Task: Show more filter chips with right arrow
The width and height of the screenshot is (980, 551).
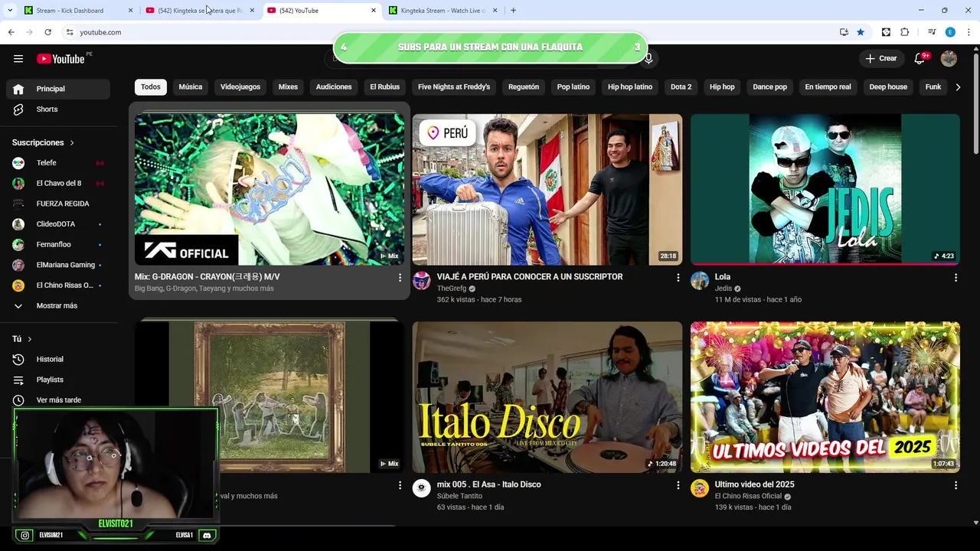Action: pos(958,87)
